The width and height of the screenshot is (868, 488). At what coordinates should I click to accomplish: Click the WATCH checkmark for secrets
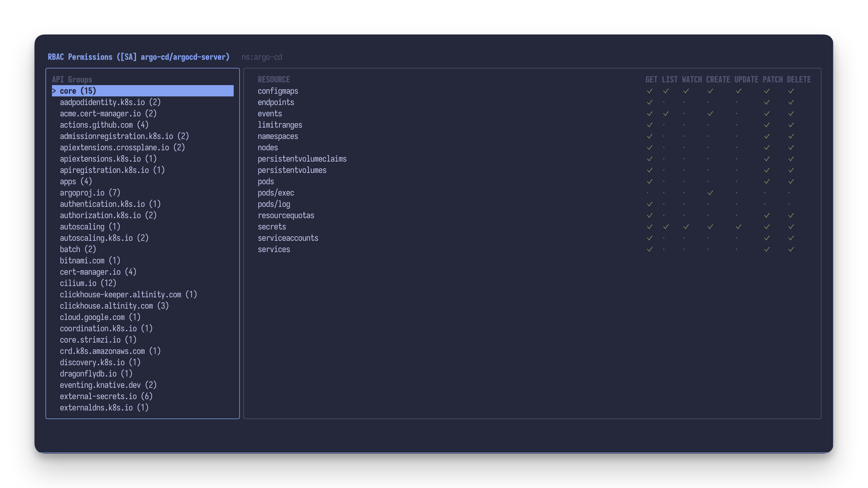pos(686,227)
